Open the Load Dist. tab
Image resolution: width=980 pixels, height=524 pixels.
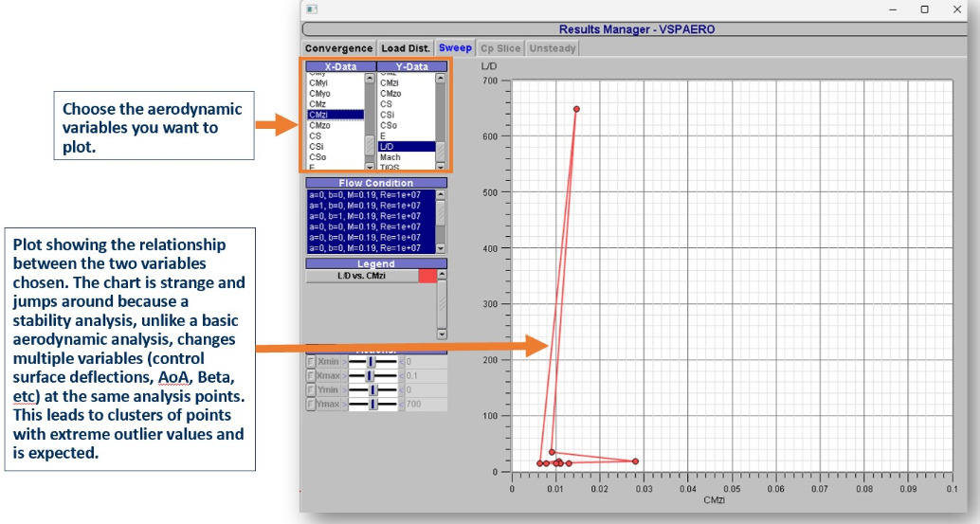coord(406,48)
